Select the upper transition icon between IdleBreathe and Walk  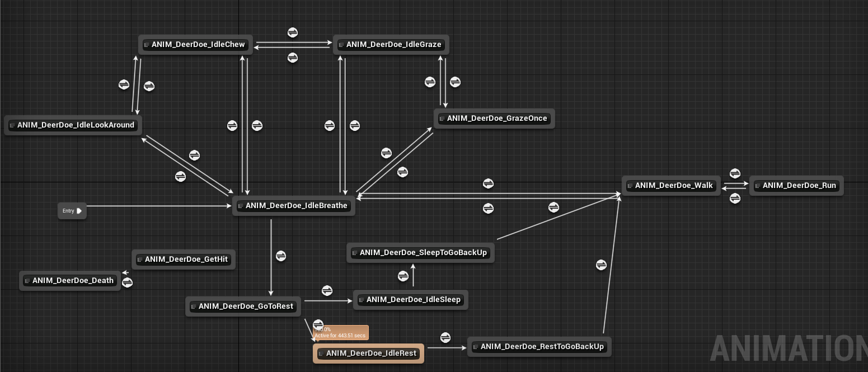[488, 183]
